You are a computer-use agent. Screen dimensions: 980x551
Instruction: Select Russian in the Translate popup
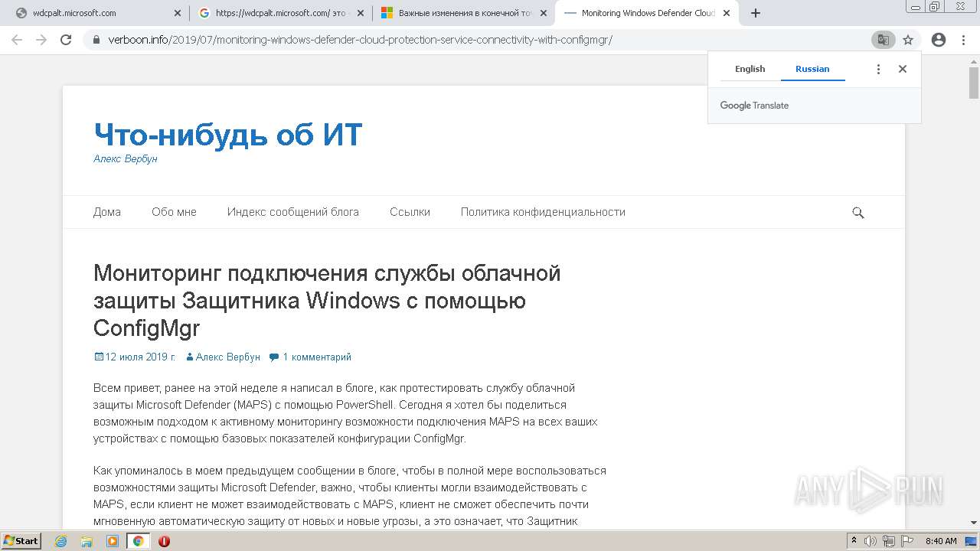pyautogui.click(x=812, y=69)
